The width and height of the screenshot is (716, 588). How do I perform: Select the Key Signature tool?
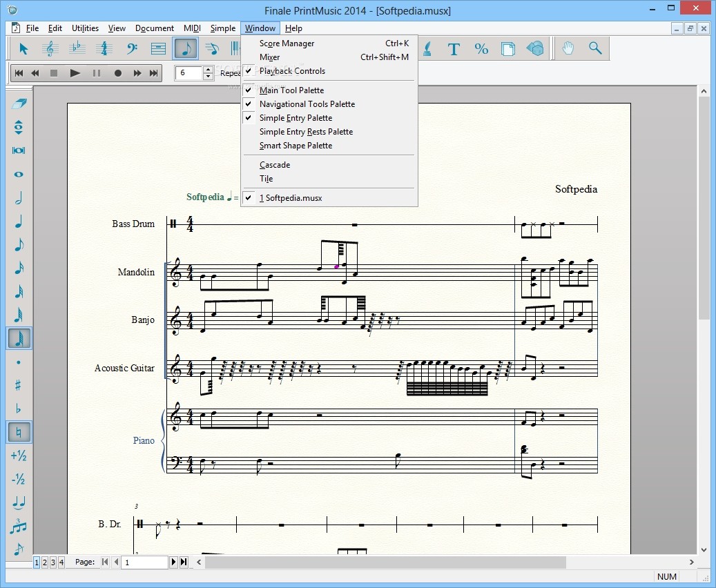click(77, 48)
